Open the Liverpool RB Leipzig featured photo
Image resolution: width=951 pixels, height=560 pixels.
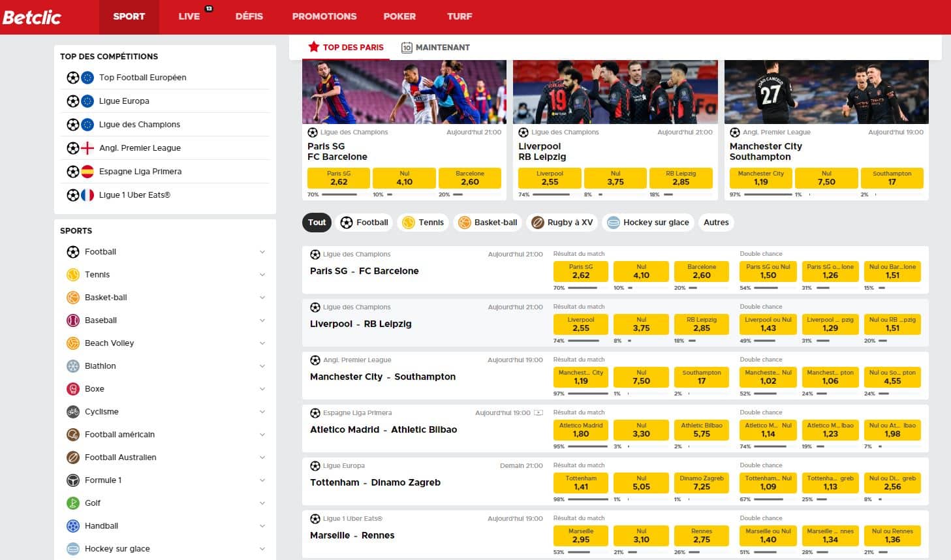click(616, 92)
